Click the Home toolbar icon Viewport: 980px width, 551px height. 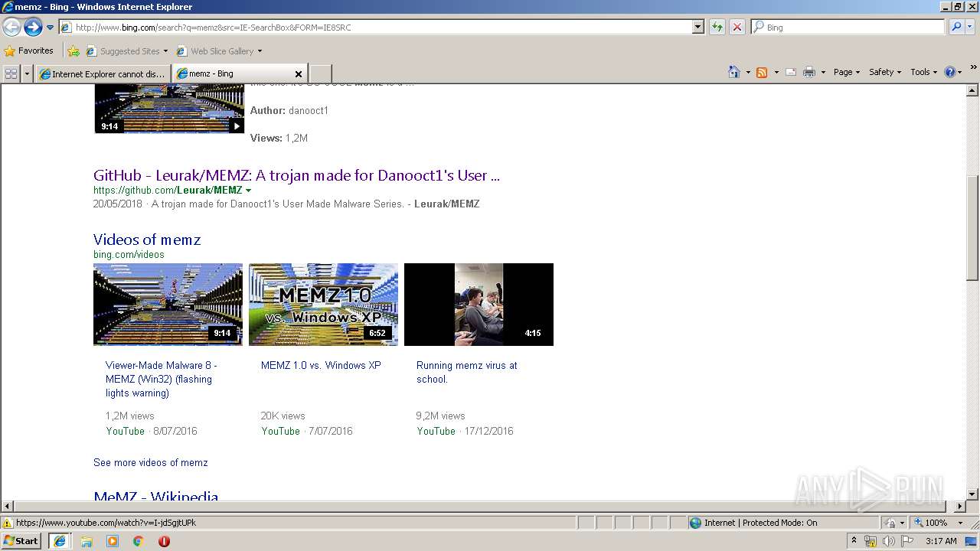pos(734,72)
